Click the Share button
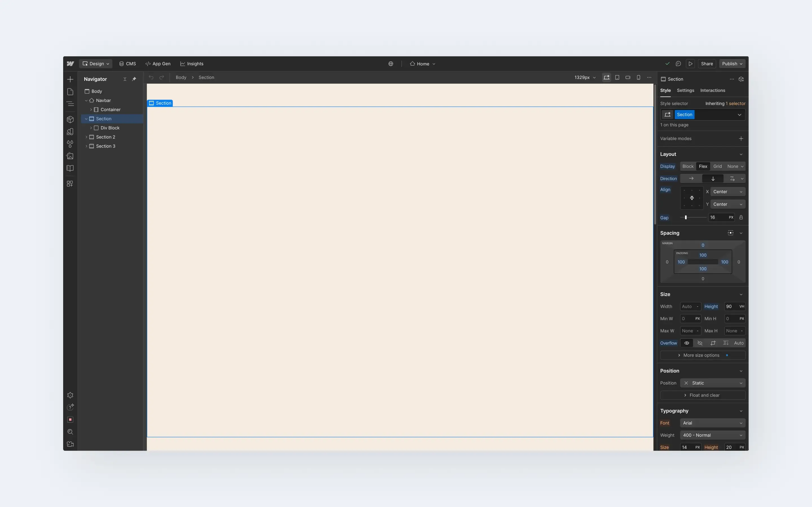The height and width of the screenshot is (507, 812). pos(707,64)
